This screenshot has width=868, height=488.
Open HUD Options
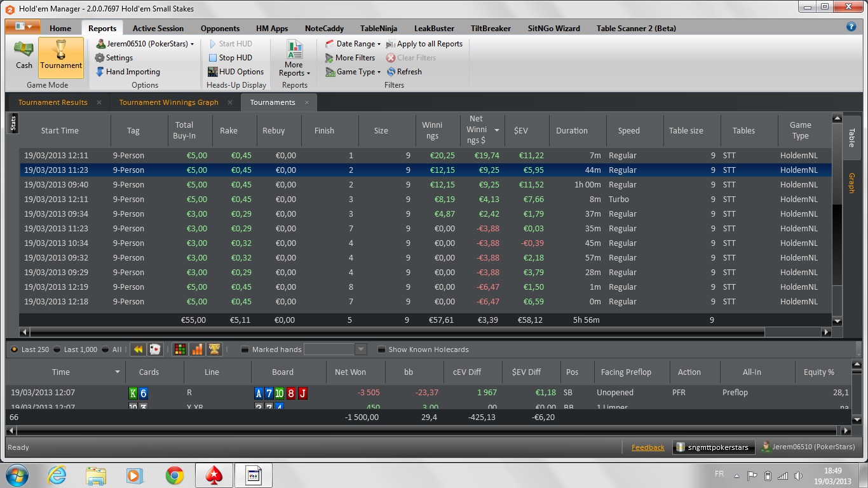pos(236,72)
